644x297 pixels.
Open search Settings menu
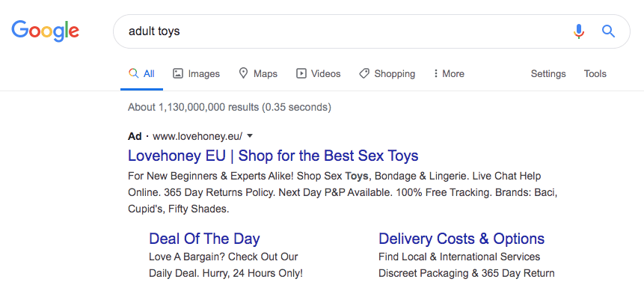tap(548, 74)
